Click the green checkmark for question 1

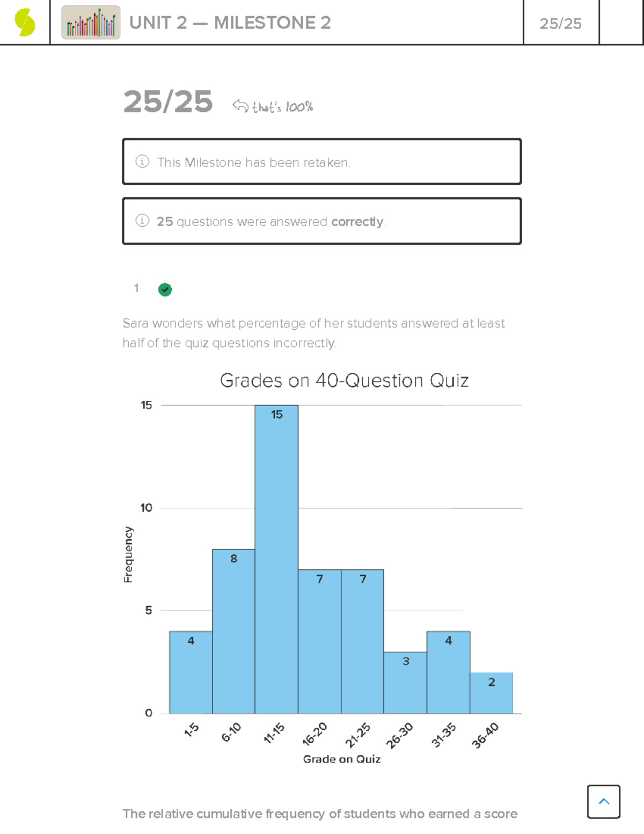[x=165, y=289]
